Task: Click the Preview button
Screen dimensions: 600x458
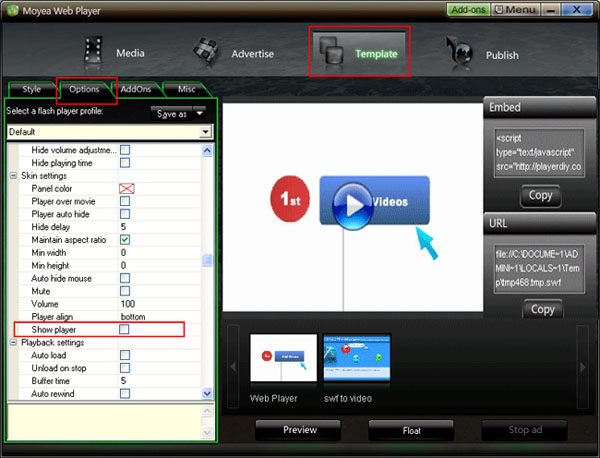Action: [x=300, y=430]
